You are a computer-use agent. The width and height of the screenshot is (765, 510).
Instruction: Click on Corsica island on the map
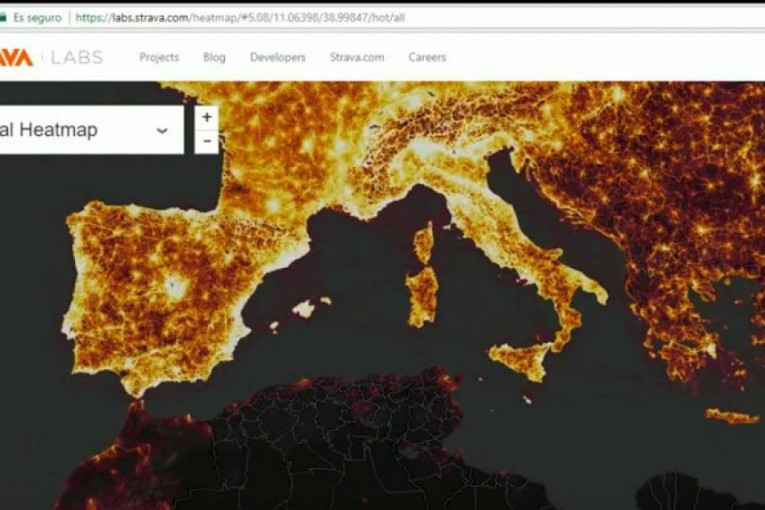424,241
